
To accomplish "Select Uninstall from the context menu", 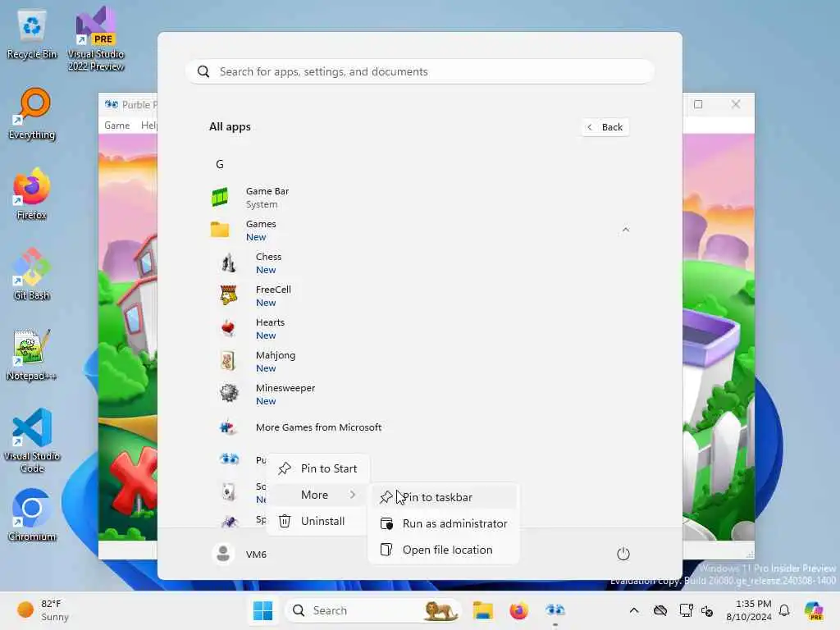I will 318,521.
